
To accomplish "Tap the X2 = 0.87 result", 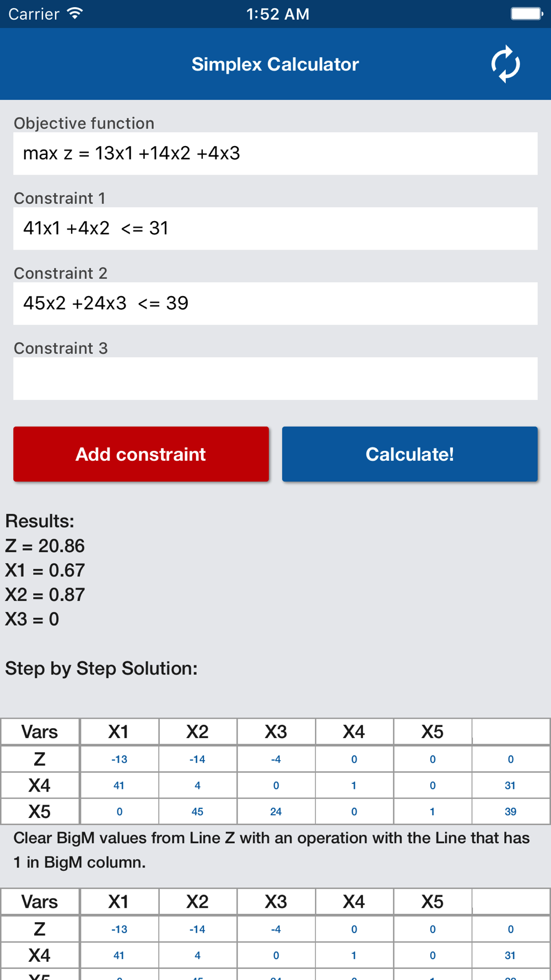I will pyautogui.click(x=45, y=594).
